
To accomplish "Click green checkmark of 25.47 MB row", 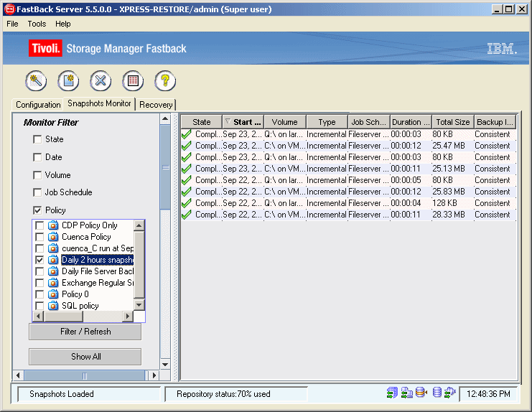I will tap(186, 146).
